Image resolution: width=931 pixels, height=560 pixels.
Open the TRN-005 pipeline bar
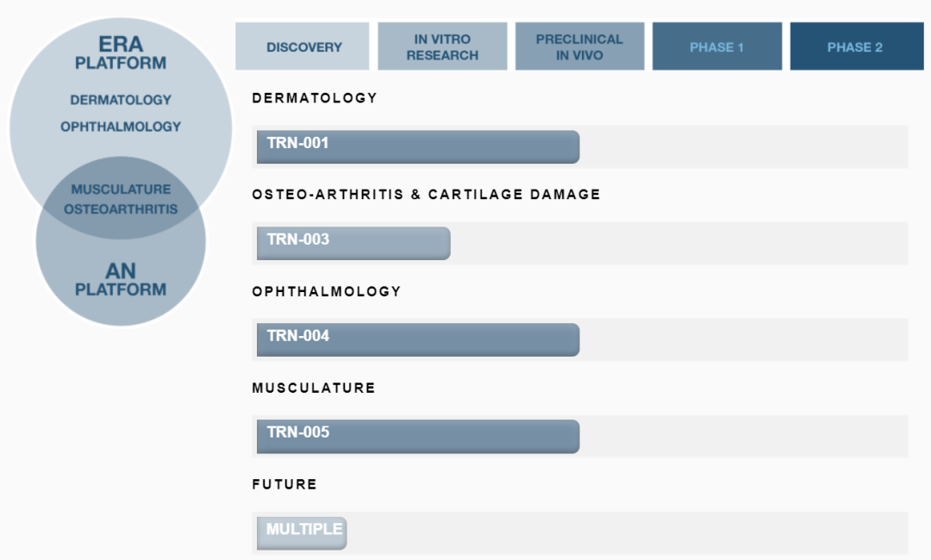(417, 436)
